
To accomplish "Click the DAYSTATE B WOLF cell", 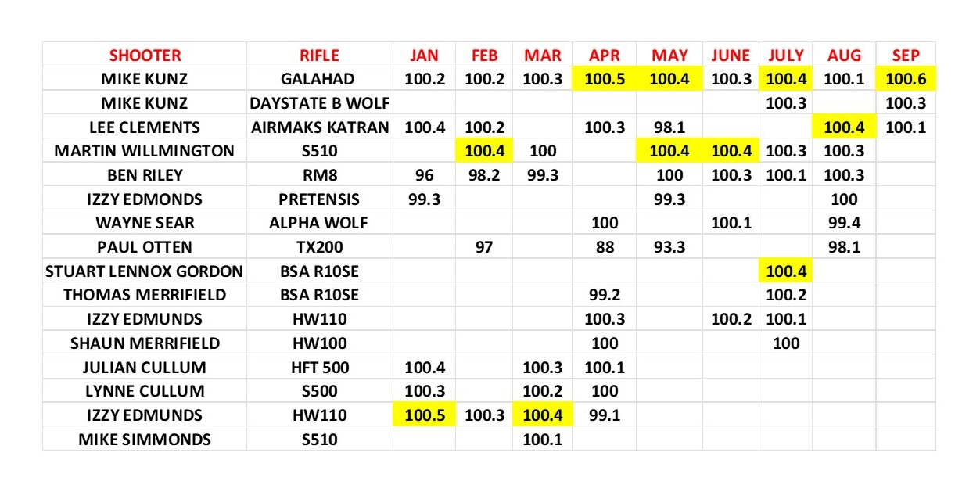I will tap(319, 103).
